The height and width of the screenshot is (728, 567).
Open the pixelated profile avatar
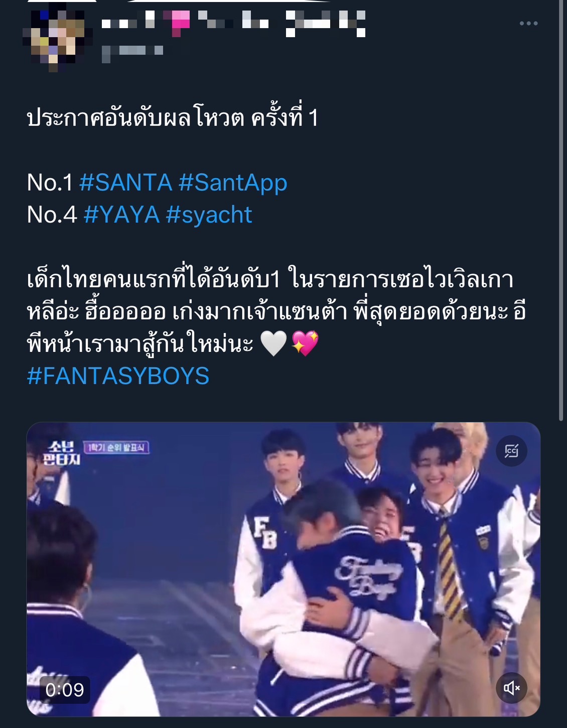pos(57,38)
